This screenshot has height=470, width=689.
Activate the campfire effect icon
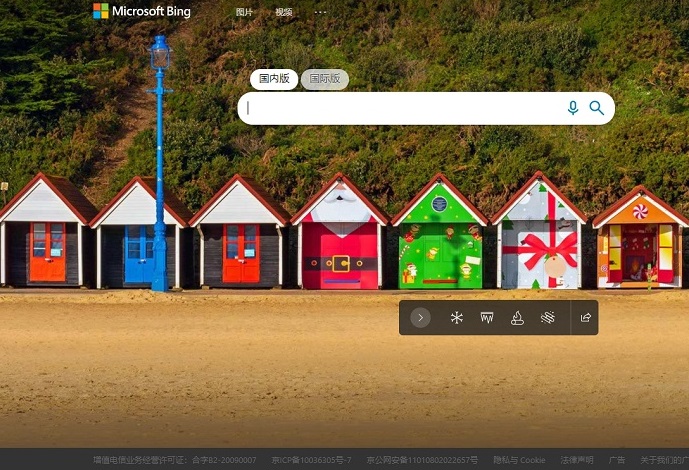(x=517, y=318)
